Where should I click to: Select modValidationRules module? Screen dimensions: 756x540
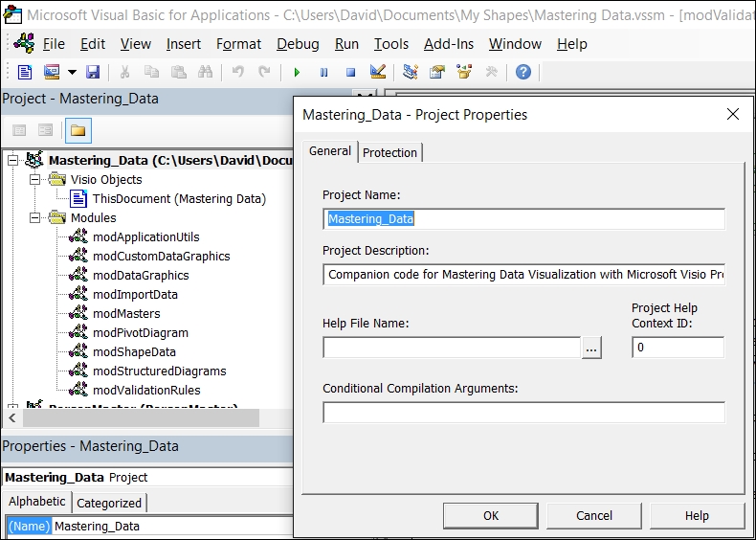(146, 390)
